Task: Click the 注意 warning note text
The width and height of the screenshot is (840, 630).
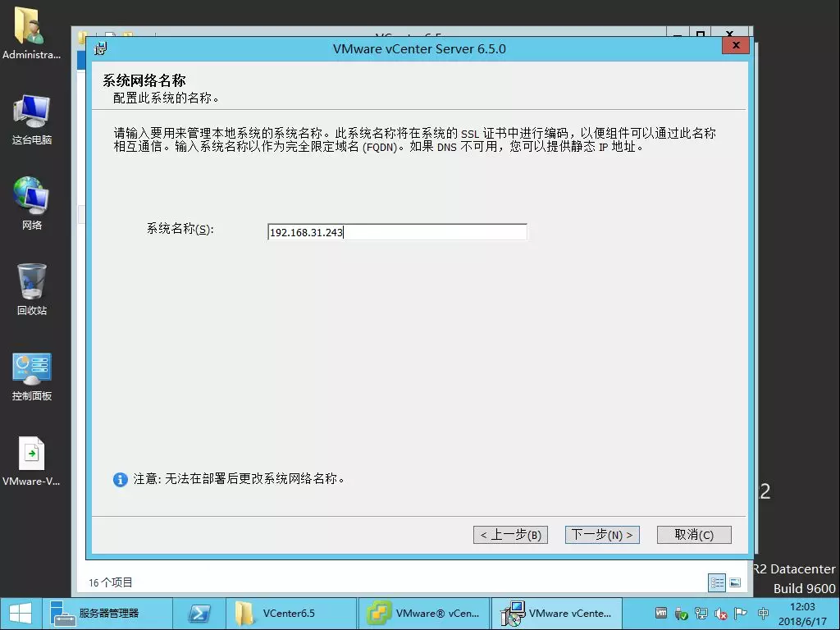Action: pos(239,479)
